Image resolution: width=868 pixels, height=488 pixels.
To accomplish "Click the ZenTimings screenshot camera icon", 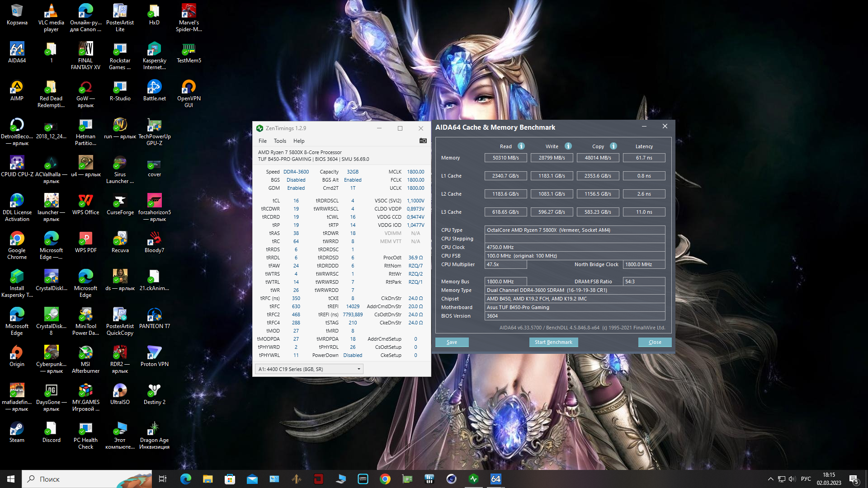I will tap(423, 141).
